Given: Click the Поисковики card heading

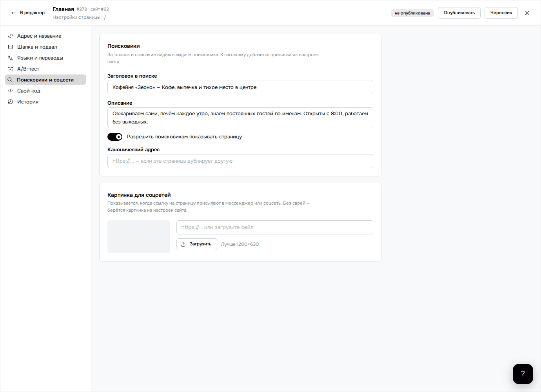Looking at the screenshot, I should click(x=123, y=46).
